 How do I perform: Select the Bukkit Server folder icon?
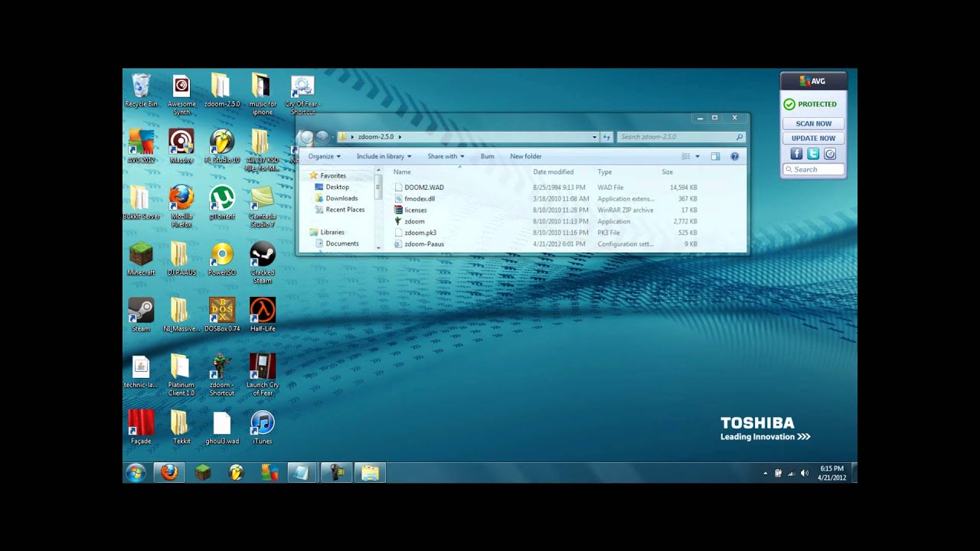pyautogui.click(x=141, y=203)
